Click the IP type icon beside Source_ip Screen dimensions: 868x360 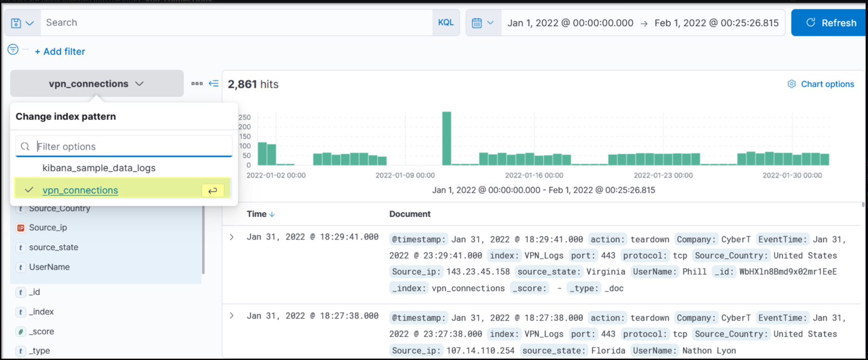click(20, 228)
